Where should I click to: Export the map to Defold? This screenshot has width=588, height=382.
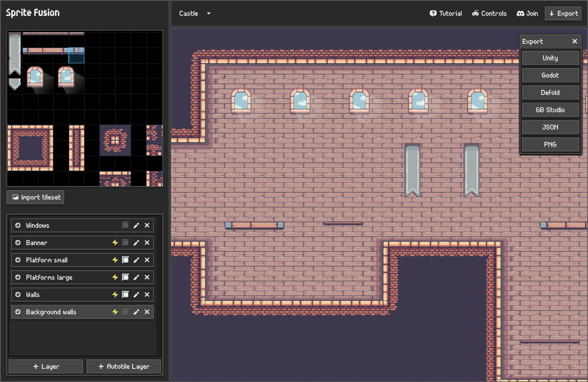point(550,92)
